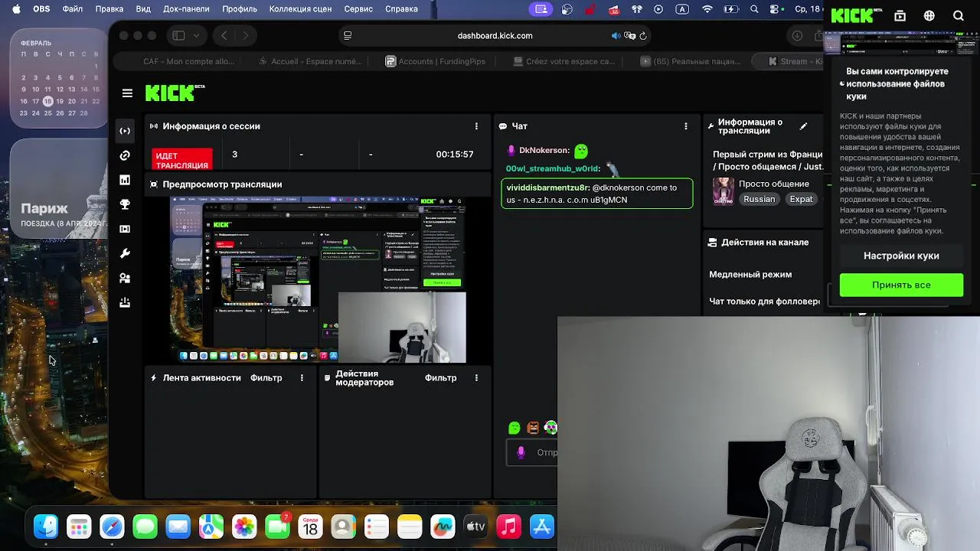Go back in Safari
980x551 pixels.
224,35
